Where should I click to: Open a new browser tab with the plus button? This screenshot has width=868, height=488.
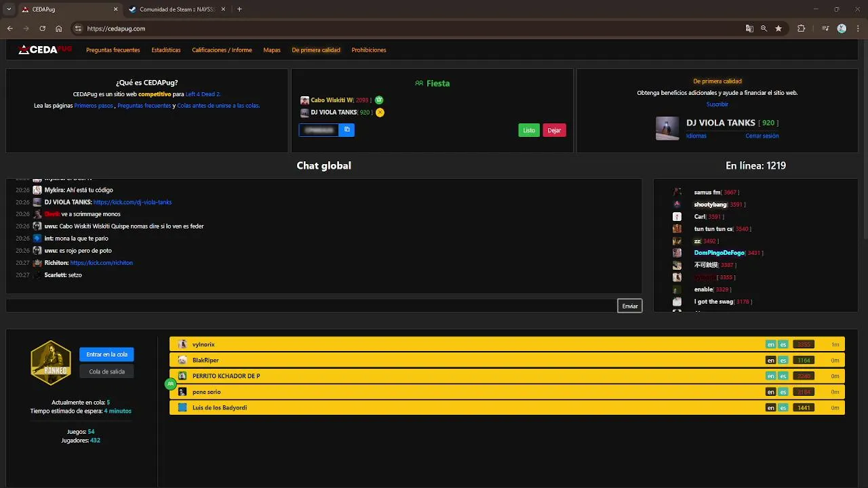239,9
